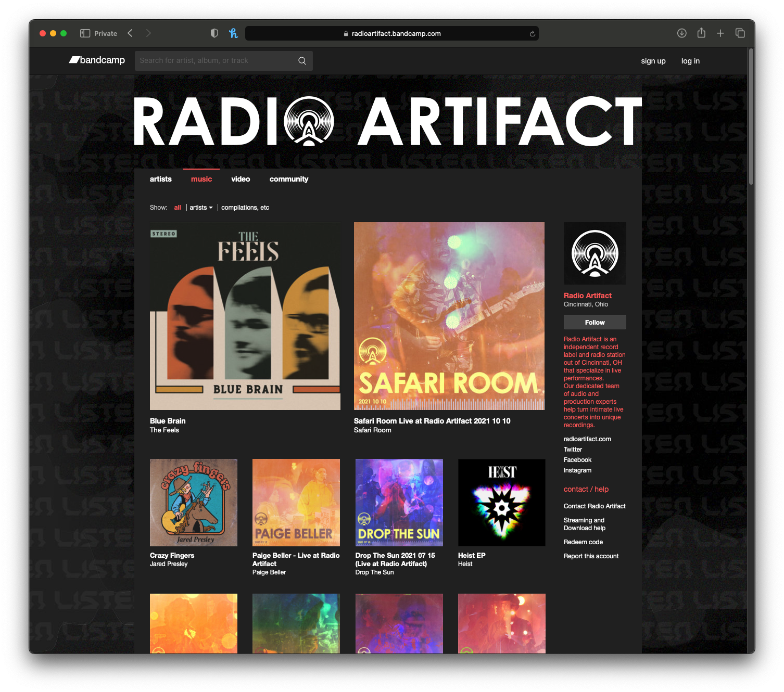Click log in

click(690, 61)
